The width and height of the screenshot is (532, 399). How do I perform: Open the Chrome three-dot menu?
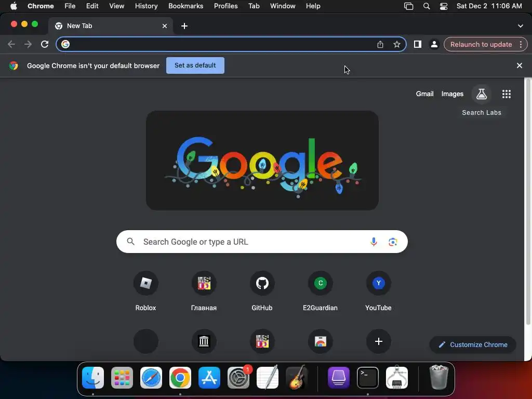[521, 44]
